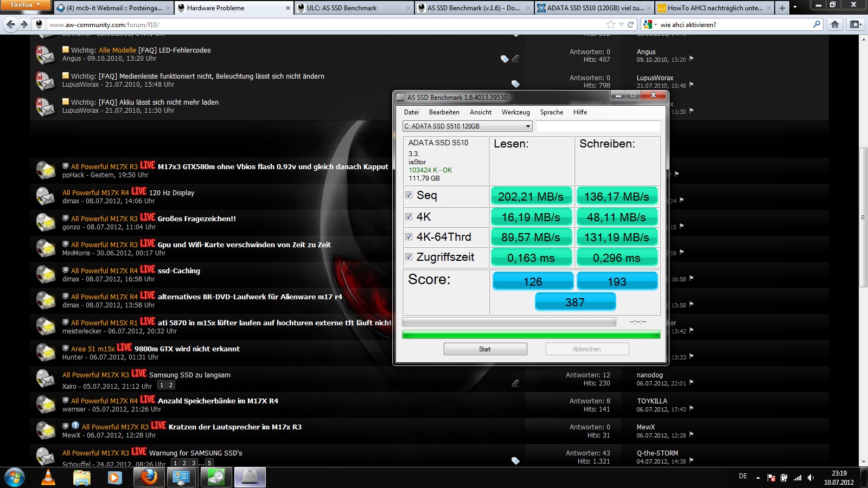Viewport: 868px width, 488px height.
Task: Switch to 'HowTo AHCI nachträglich' tab
Action: tap(714, 8)
